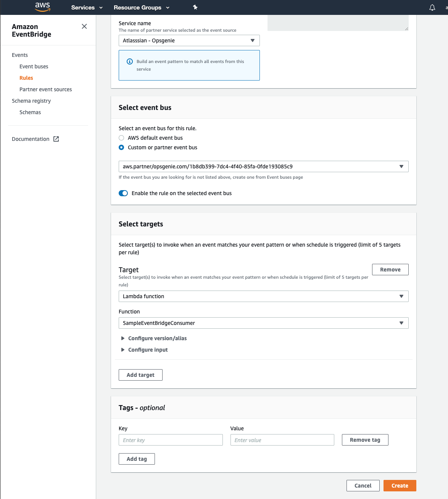This screenshot has width=448, height=499.
Task: Select AWS default event bus option
Action: (x=121, y=138)
